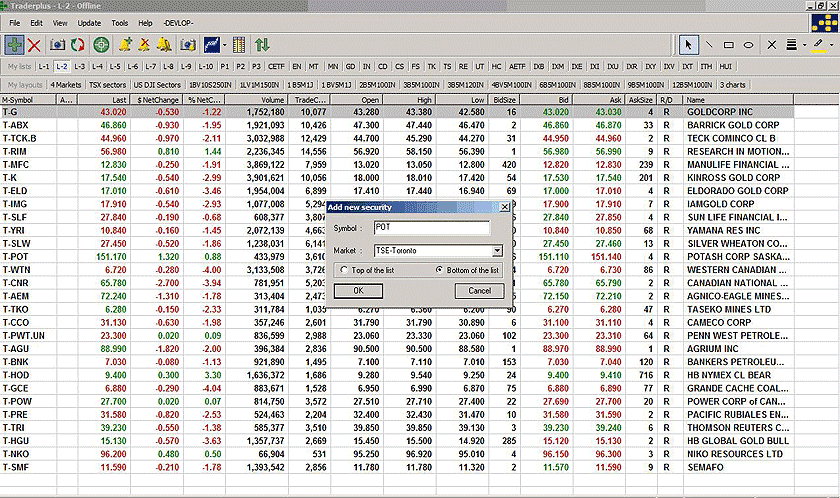Switch to the CETF list tab
840x498 pixels.
pos(276,66)
